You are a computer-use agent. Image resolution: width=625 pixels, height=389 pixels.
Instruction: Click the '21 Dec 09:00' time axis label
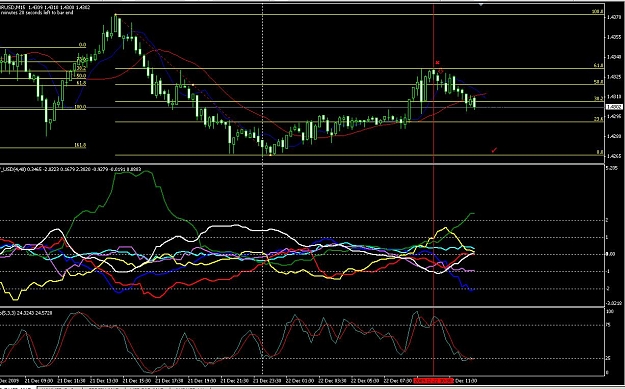click(x=38, y=380)
